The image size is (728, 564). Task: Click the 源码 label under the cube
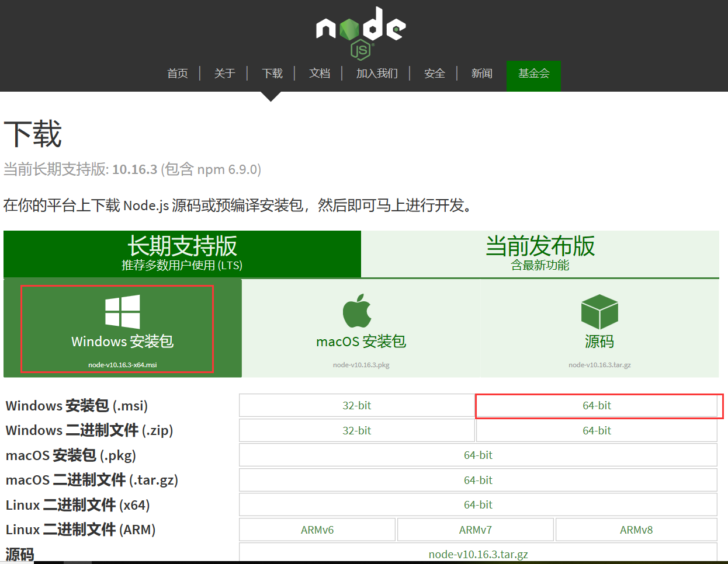point(599,342)
